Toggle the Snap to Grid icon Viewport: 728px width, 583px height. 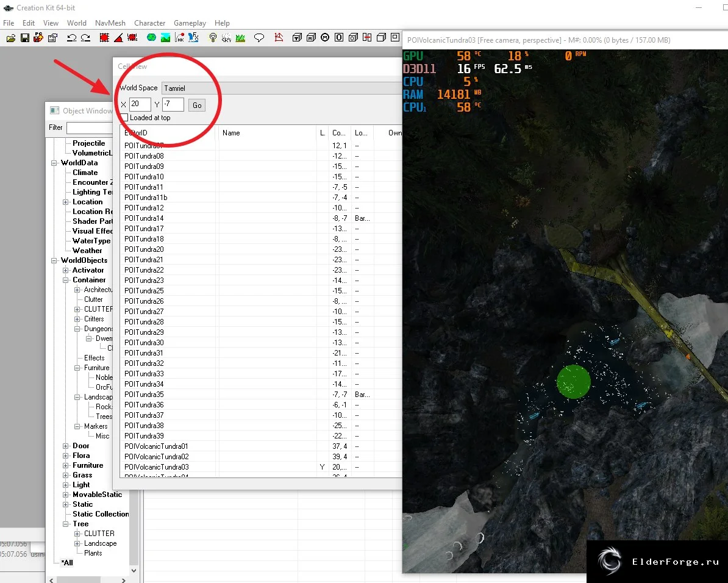click(104, 38)
